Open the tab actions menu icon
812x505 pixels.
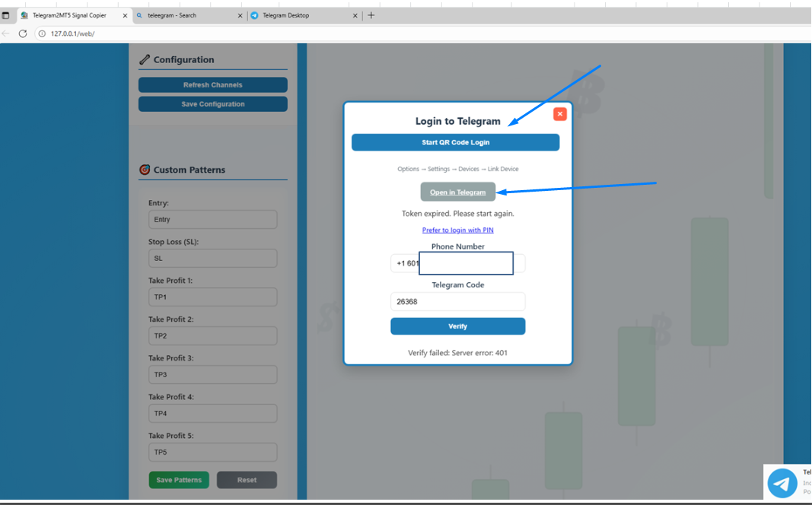point(5,15)
